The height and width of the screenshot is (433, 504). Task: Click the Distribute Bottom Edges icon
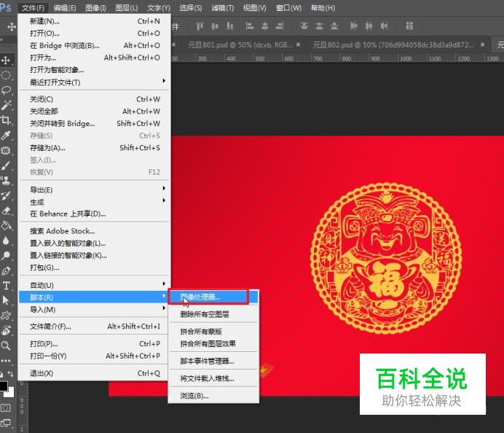334,26
